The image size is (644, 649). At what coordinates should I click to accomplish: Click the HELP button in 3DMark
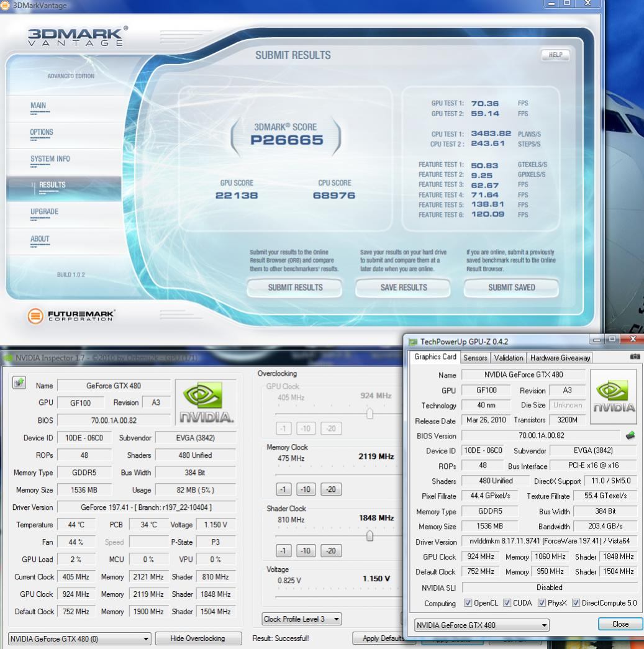[555, 55]
